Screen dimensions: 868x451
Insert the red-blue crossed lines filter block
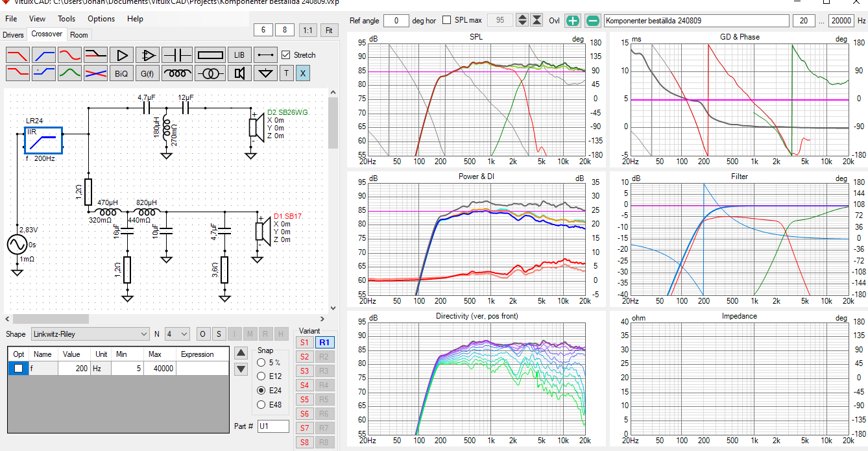[x=95, y=73]
